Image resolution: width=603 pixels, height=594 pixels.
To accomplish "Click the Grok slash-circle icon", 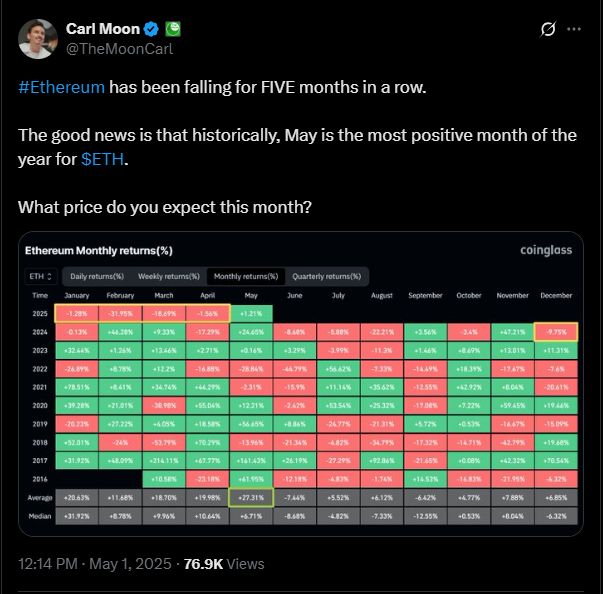I will (x=546, y=29).
